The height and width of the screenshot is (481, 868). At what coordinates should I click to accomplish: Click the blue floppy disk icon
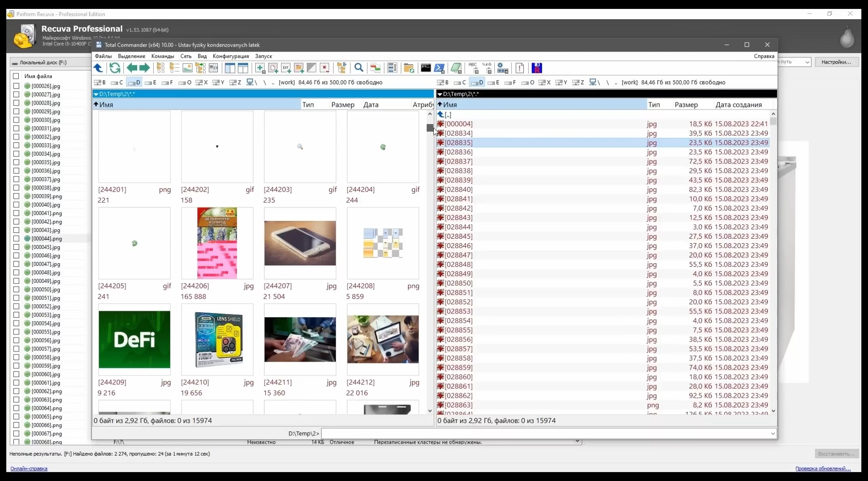(537, 68)
